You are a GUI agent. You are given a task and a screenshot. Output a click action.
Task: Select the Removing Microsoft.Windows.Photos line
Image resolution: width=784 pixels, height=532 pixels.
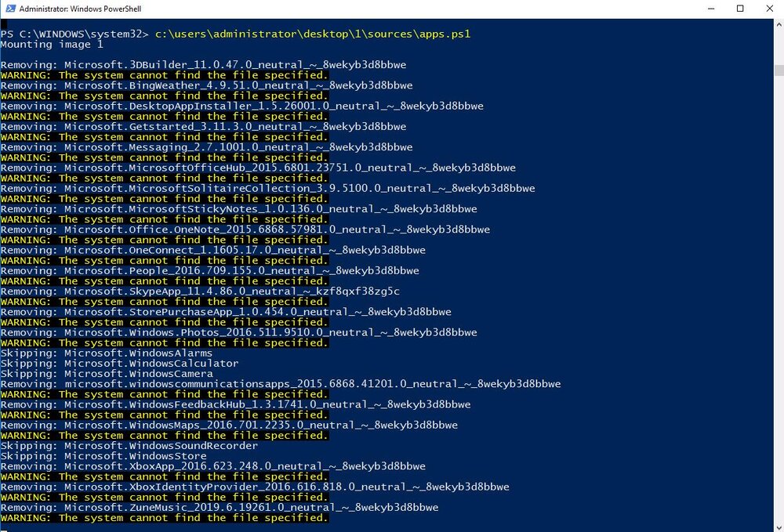pyautogui.click(x=238, y=332)
